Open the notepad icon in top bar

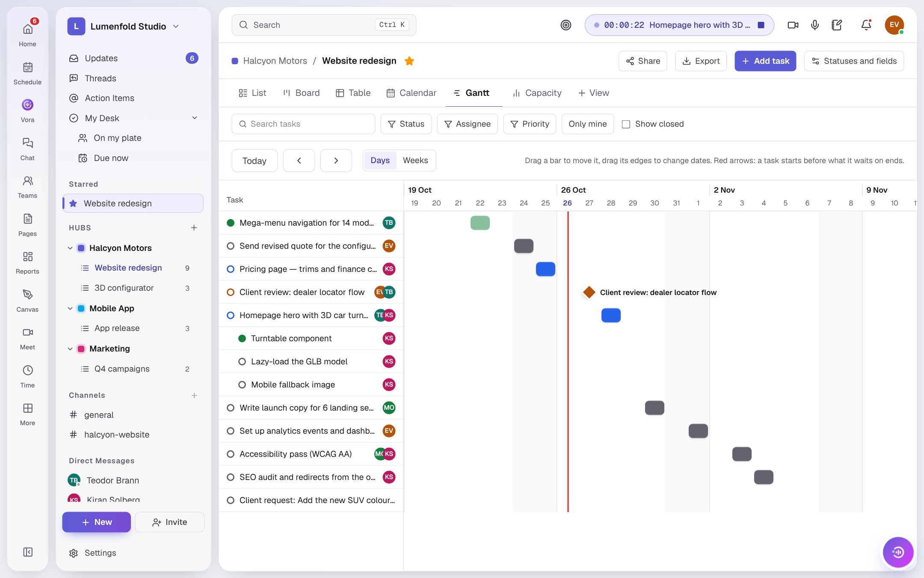(x=836, y=25)
